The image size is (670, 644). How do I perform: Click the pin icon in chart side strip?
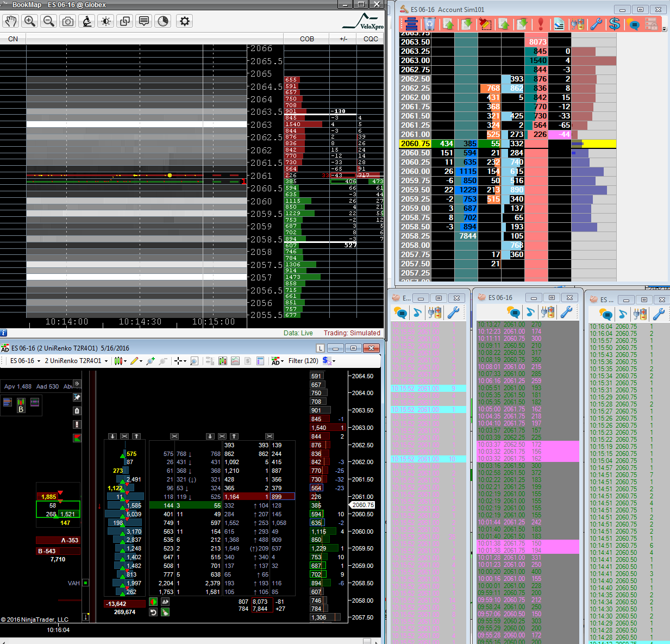coord(77,397)
